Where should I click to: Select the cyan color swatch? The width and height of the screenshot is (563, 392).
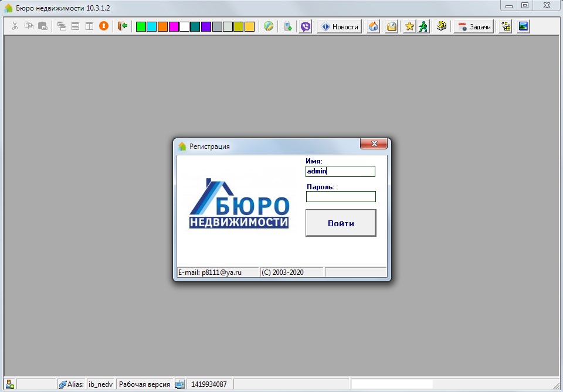click(x=152, y=26)
